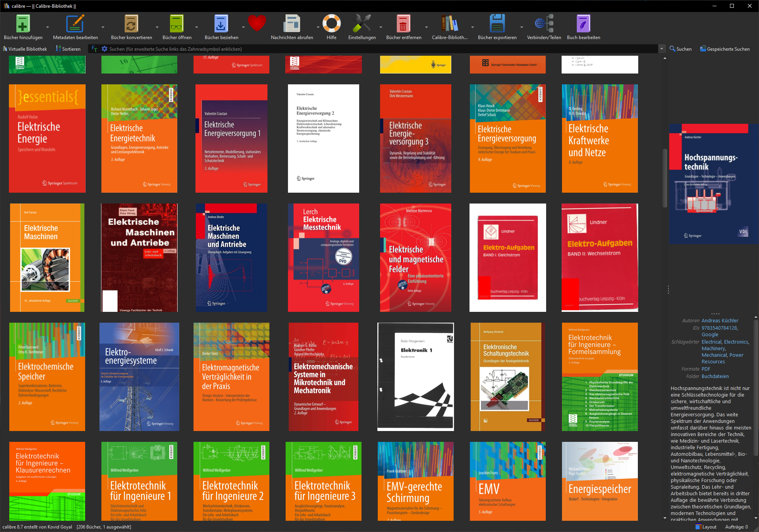Click author link Andreas Küchler
This screenshot has width=759, height=532.
click(x=720, y=320)
